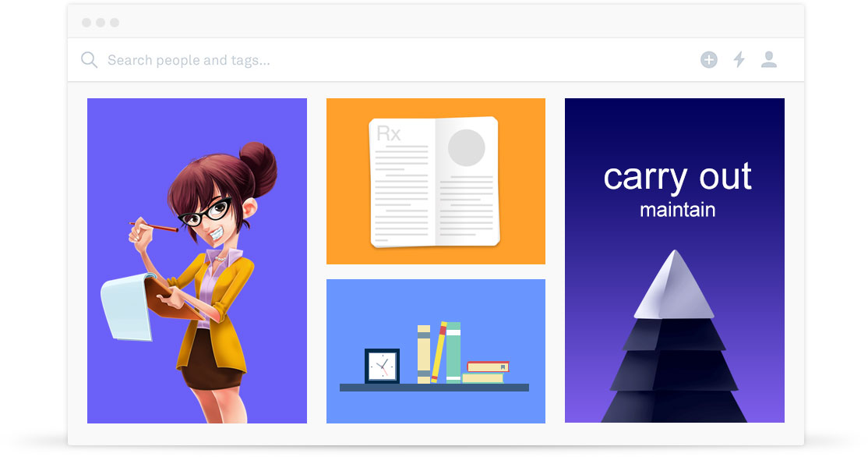Click the first gray window control dot
The height and width of the screenshot is (457, 868).
(x=86, y=23)
